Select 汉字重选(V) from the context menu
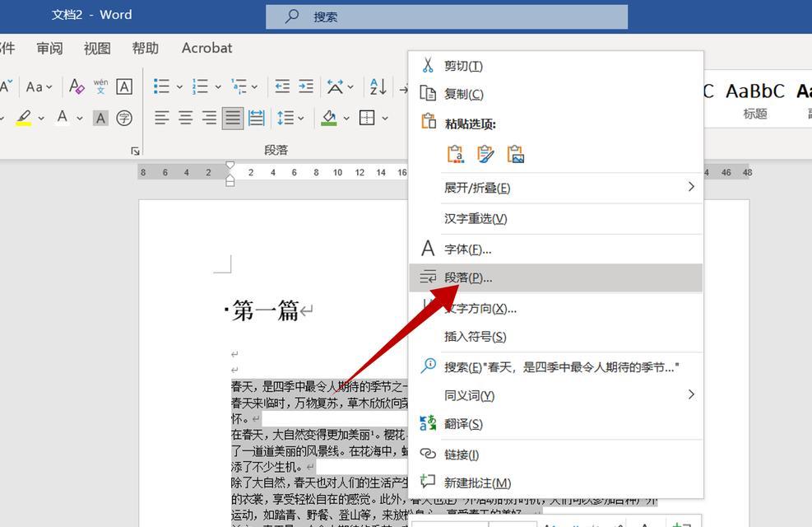 555,219
